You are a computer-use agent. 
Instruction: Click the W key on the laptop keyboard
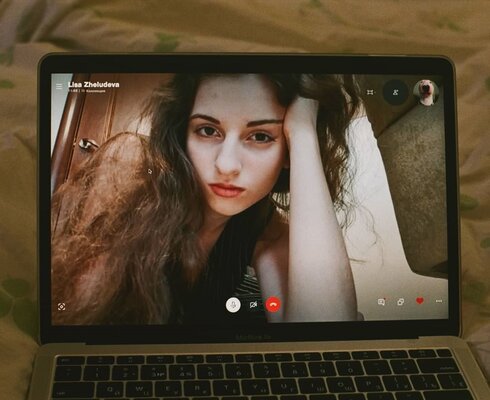click(x=139, y=389)
